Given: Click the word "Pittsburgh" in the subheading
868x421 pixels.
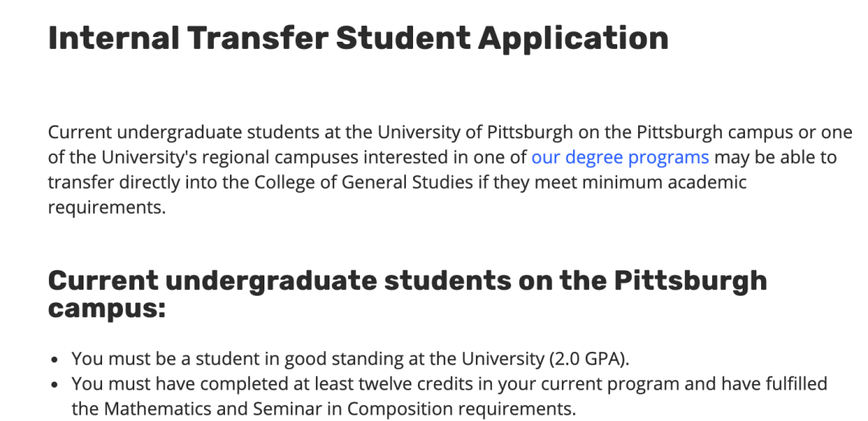Looking at the screenshot, I should pos(690,280).
